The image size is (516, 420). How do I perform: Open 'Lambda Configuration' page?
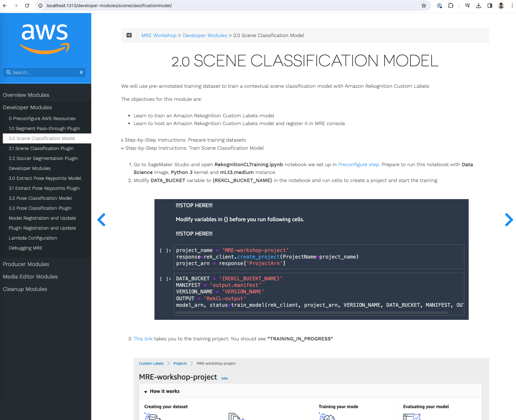33,238
